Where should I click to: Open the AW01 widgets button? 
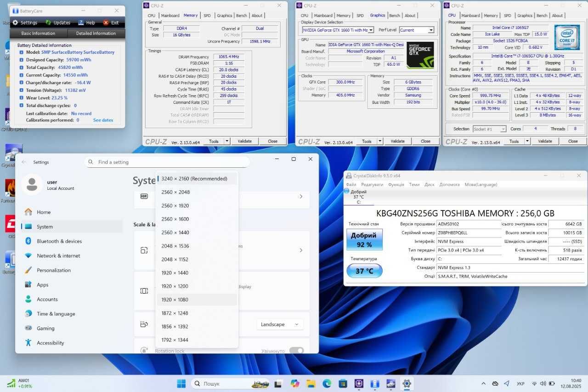tap(20, 383)
